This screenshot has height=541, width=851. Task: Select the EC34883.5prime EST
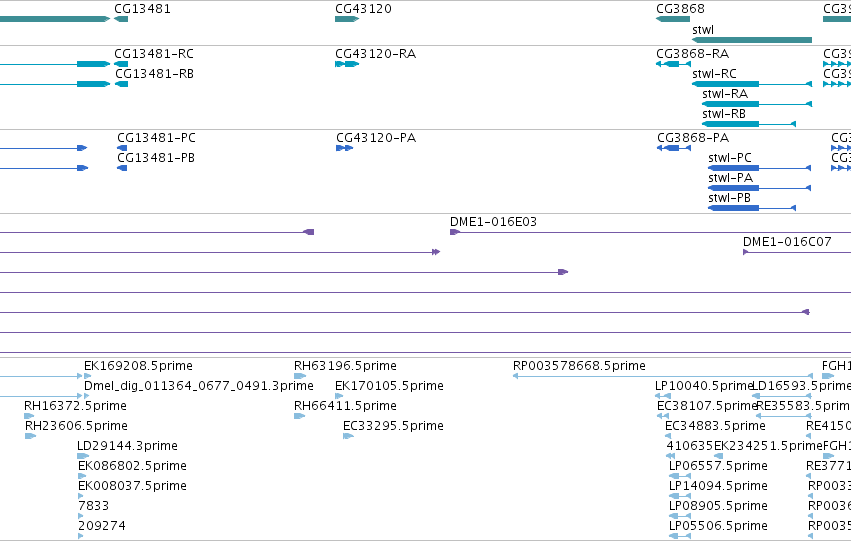coord(668,436)
